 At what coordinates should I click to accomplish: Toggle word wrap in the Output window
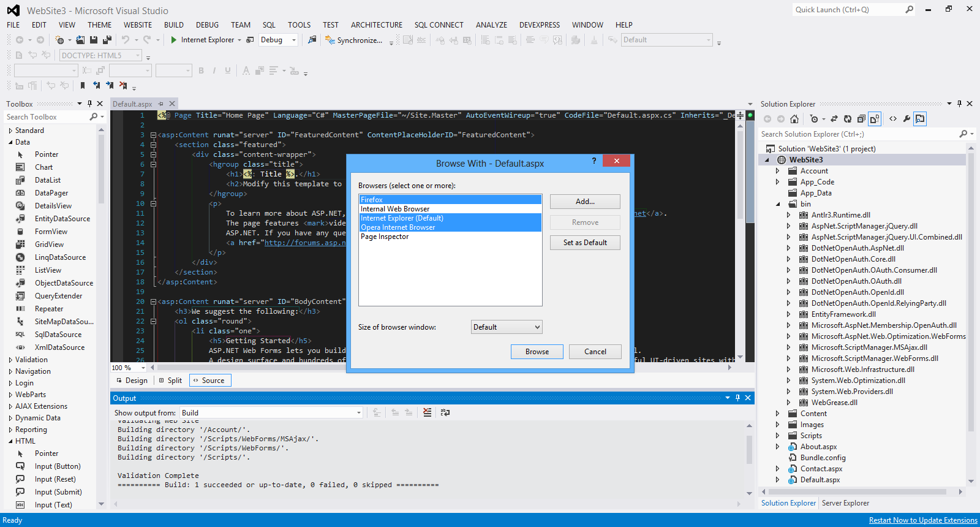[x=445, y=412]
